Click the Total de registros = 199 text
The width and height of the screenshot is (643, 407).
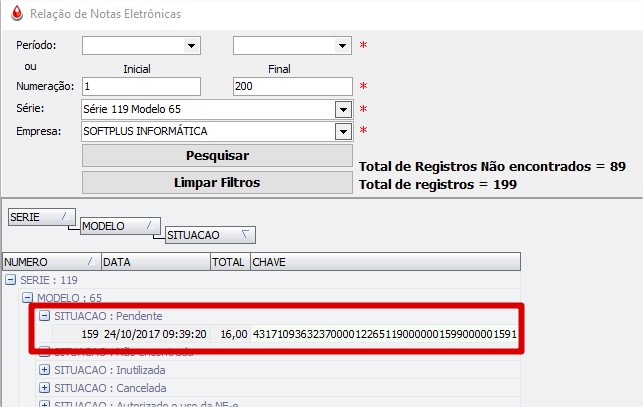pyautogui.click(x=438, y=185)
